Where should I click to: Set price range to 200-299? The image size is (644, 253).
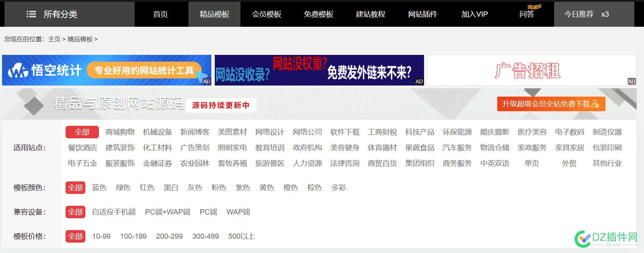tap(169, 236)
